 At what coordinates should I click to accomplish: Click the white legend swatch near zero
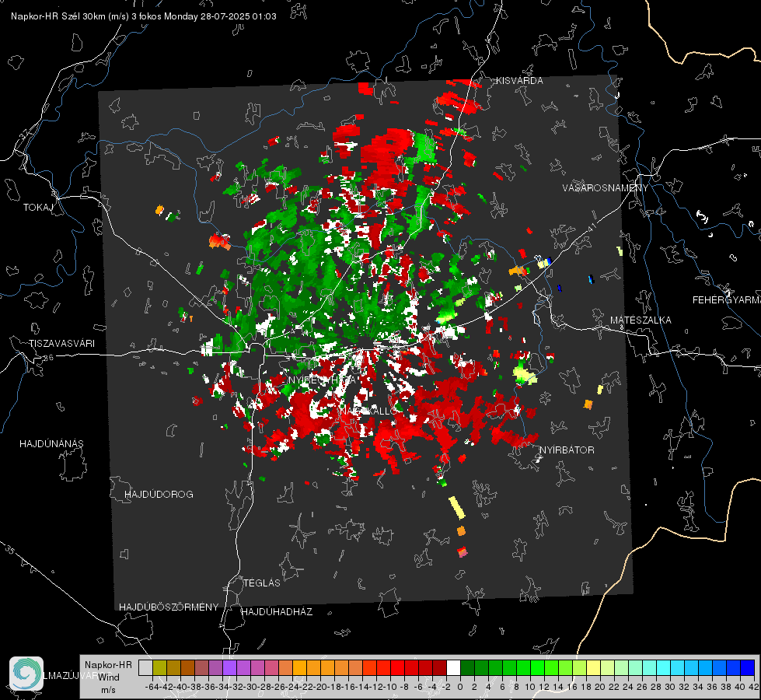(x=453, y=668)
